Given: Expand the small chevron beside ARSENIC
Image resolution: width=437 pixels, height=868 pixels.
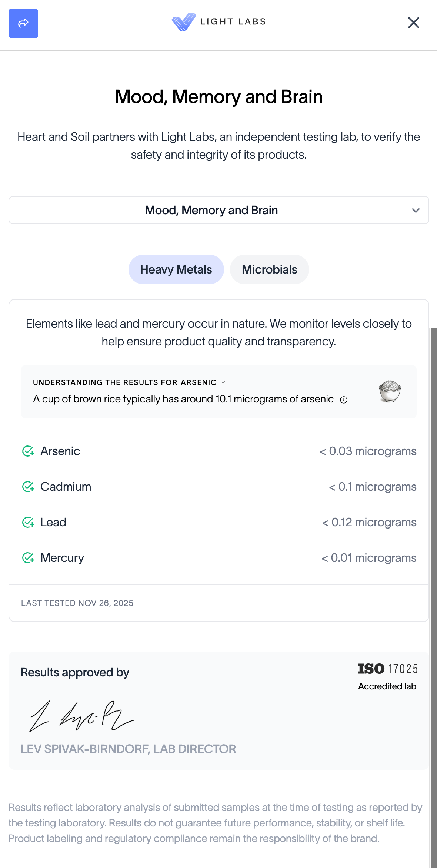Looking at the screenshot, I should click(223, 382).
